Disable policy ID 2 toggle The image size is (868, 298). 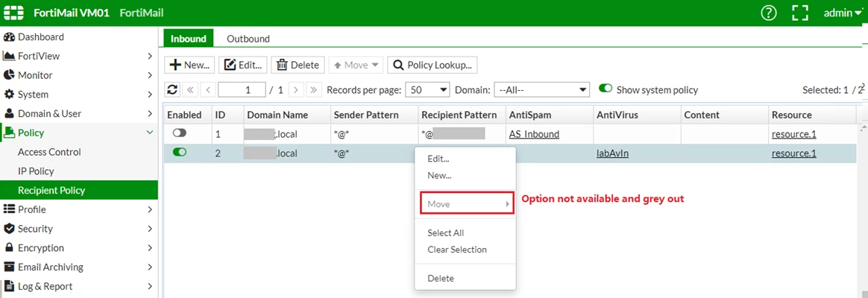pos(180,153)
